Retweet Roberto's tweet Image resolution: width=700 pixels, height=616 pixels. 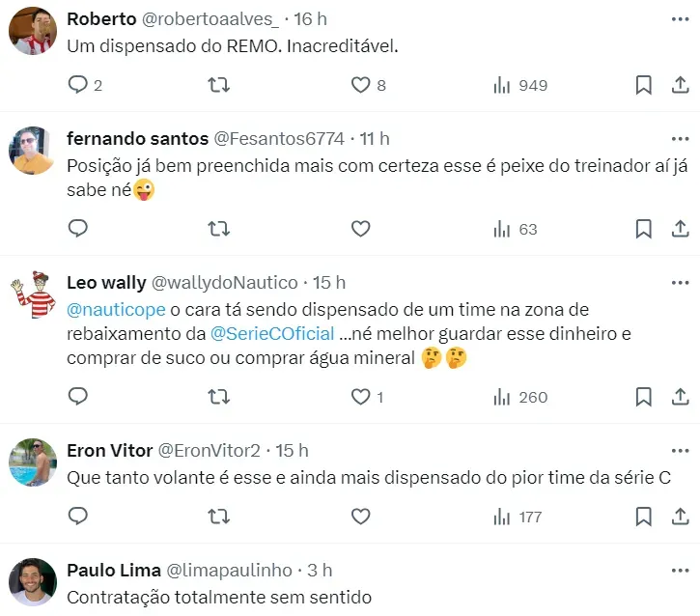[219, 85]
